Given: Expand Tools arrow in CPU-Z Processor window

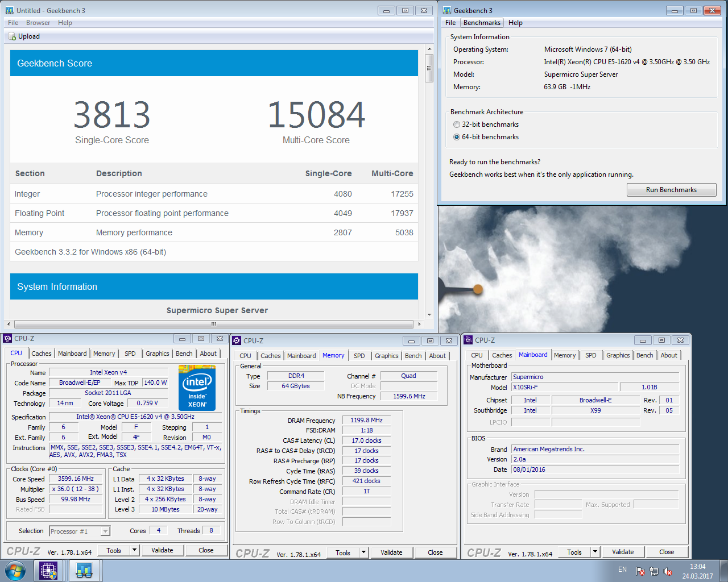Looking at the screenshot, I should 134,550.
